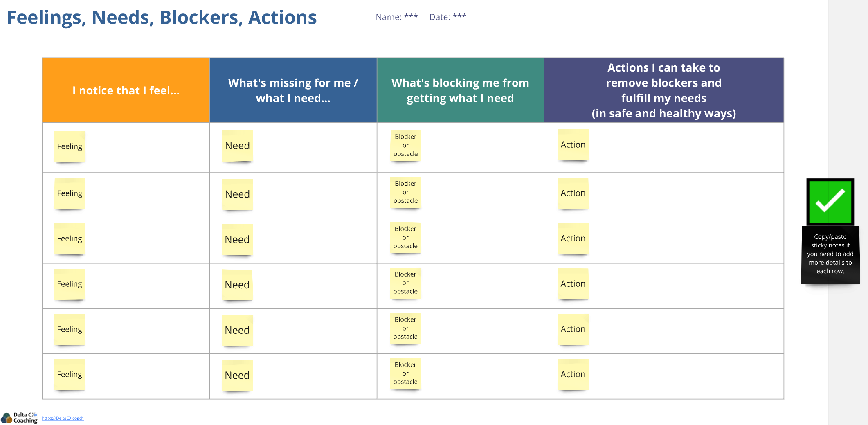Click the Date: *** text field
Viewport: 868px width, 425px height.
click(448, 17)
